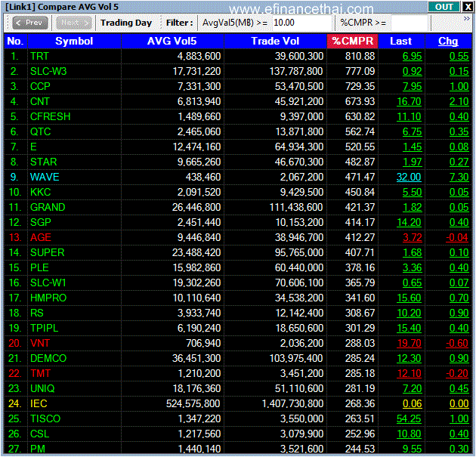
Task: Select symbol SLC-W3 in the list
Action: (48, 71)
